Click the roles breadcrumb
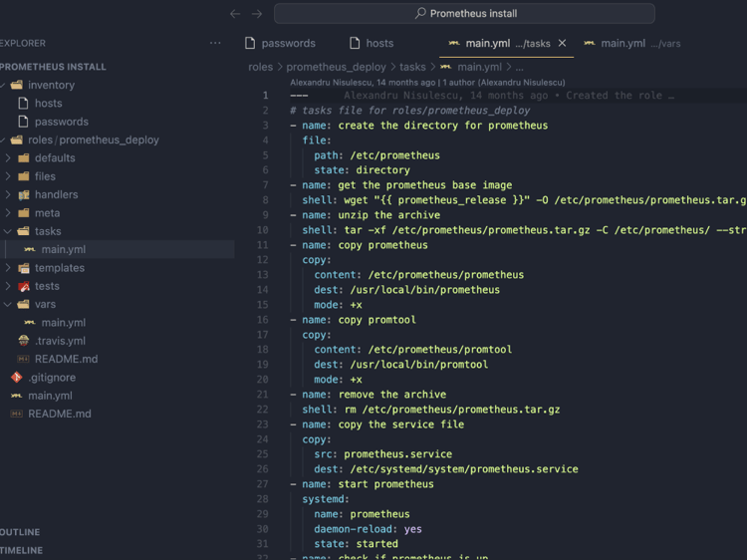This screenshot has height=560, width=747. point(260,67)
